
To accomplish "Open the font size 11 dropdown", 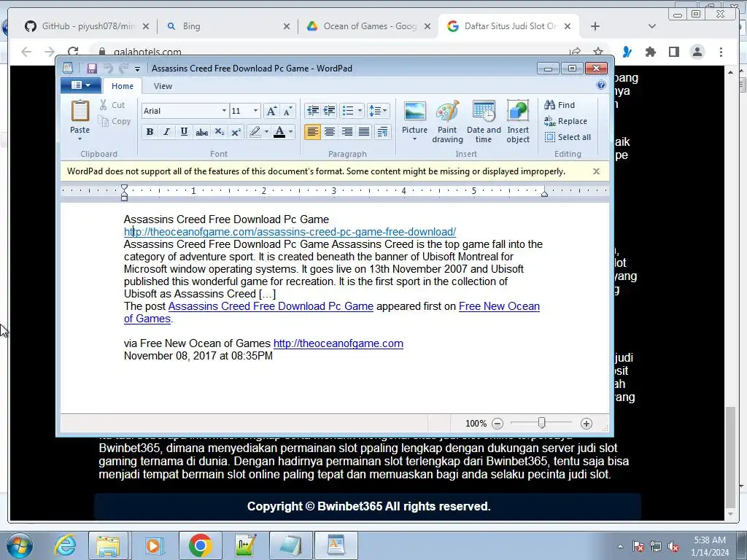I will pos(255,111).
